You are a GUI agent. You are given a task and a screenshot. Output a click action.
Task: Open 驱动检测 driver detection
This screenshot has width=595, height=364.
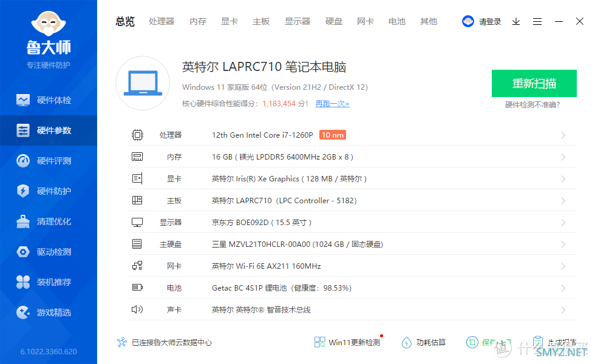coord(49,252)
